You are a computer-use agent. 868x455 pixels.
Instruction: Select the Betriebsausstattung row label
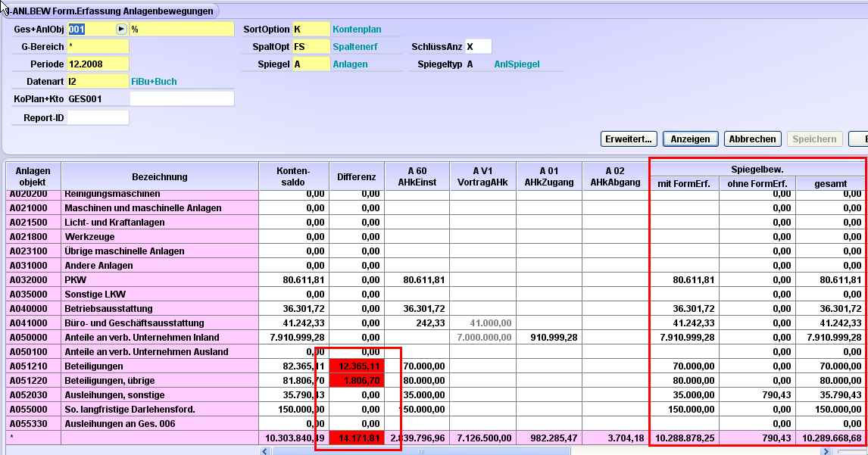tap(108, 309)
